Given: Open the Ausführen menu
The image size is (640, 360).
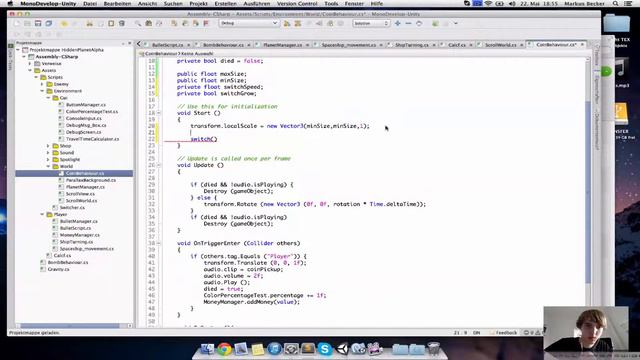Looking at the screenshot, I should pos(257,4).
